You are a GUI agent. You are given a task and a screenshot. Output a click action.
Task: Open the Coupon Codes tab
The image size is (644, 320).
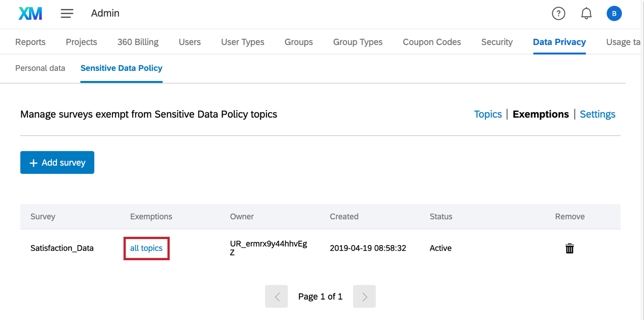coord(432,42)
